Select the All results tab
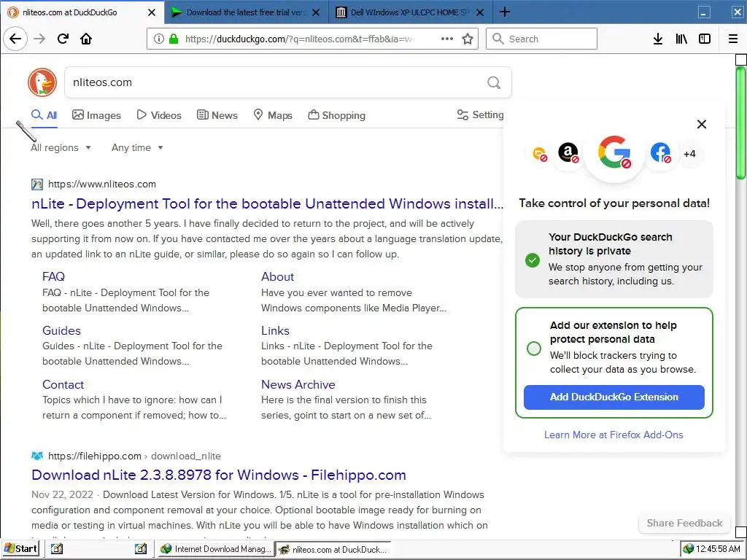 [x=44, y=115]
